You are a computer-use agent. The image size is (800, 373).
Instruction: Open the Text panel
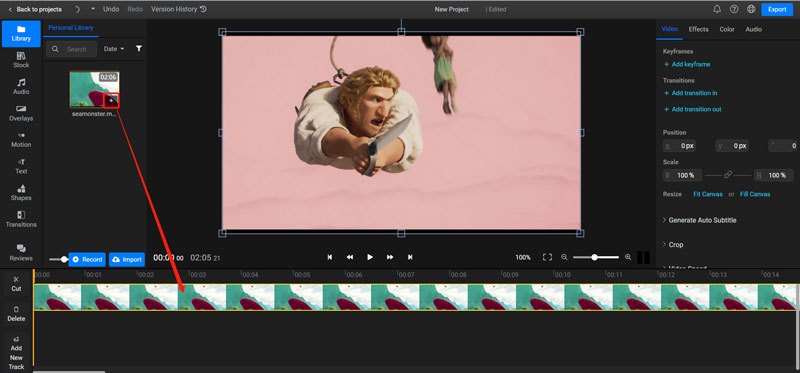tap(21, 166)
